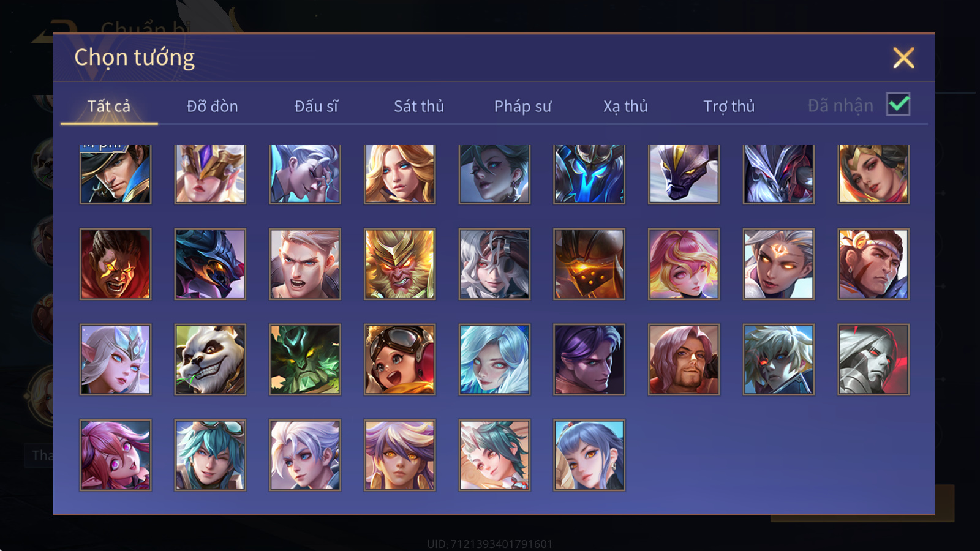Open the Sát thủ tab

(x=419, y=107)
